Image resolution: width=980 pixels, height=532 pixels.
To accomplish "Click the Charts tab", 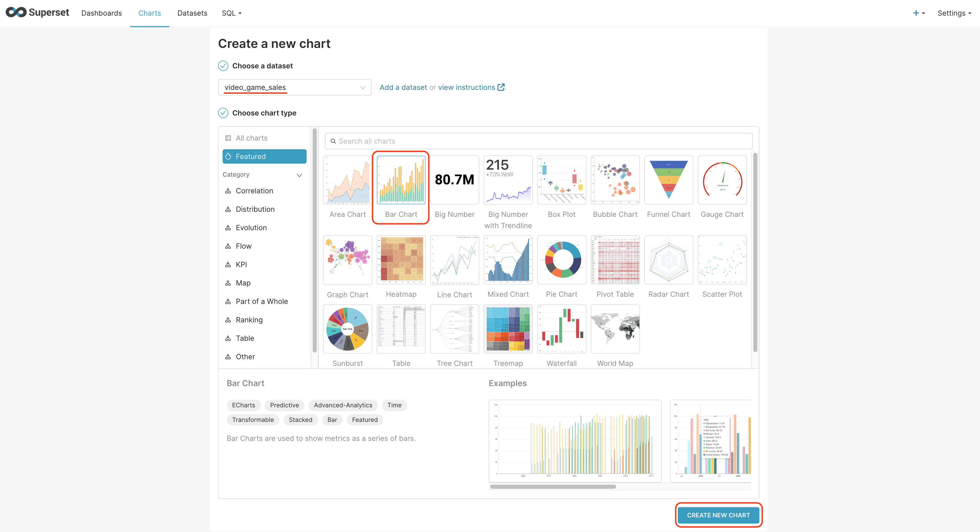I will pyautogui.click(x=149, y=13).
